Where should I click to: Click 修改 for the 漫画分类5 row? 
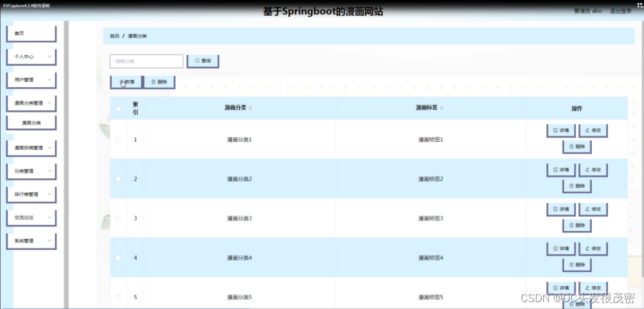tap(593, 288)
